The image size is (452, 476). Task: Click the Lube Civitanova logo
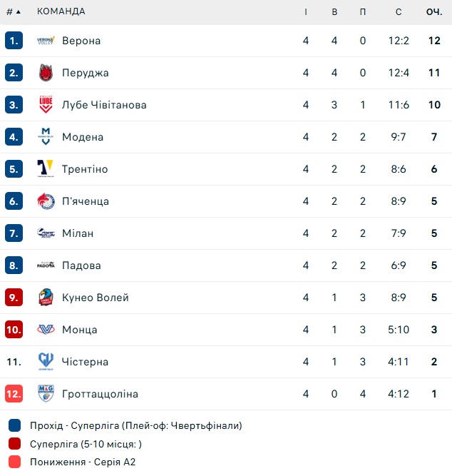[x=46, y=105]
